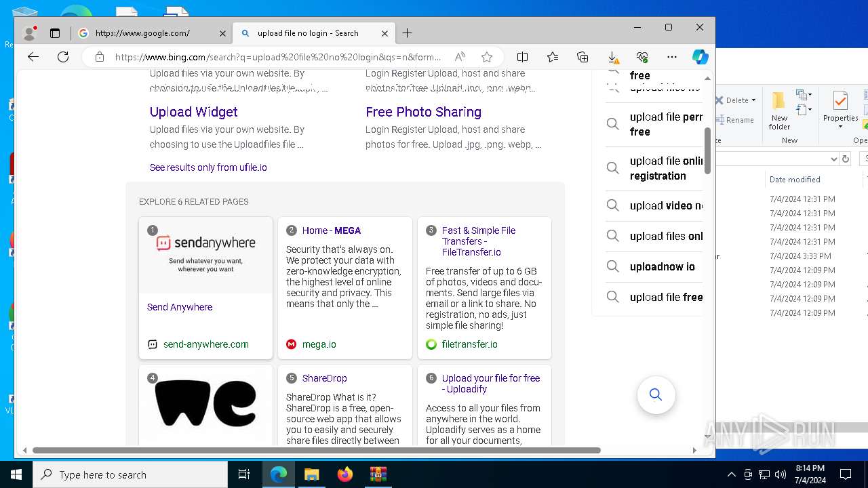The image size is (868, 488).
Task: Open split screen icon in Edge toolbar
Action: pyautogui.click(x=522, y=57)
